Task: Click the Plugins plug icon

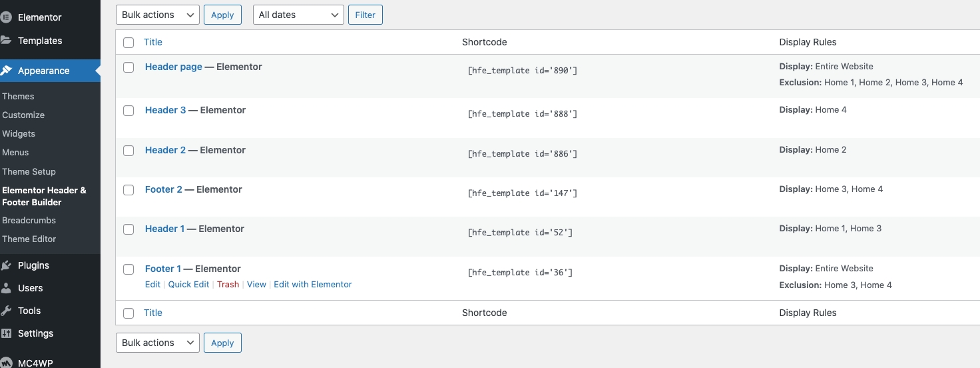Action: click(6, 265)
